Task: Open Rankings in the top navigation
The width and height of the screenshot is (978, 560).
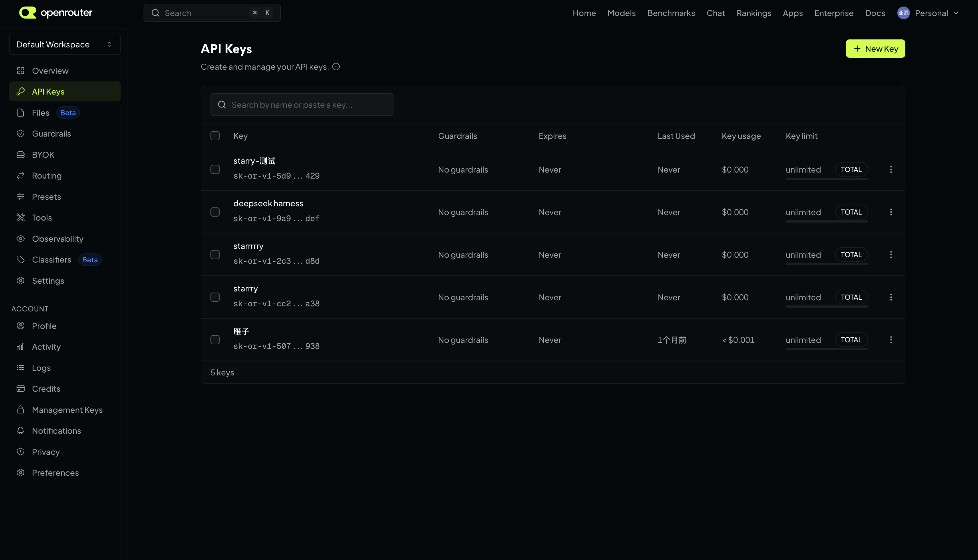Action: (754, 13)
